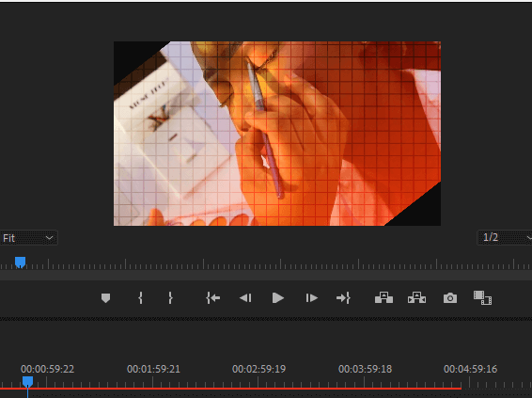Step back one frame
The width and height of the screenshot is (532, 398).
coord(245,298)
